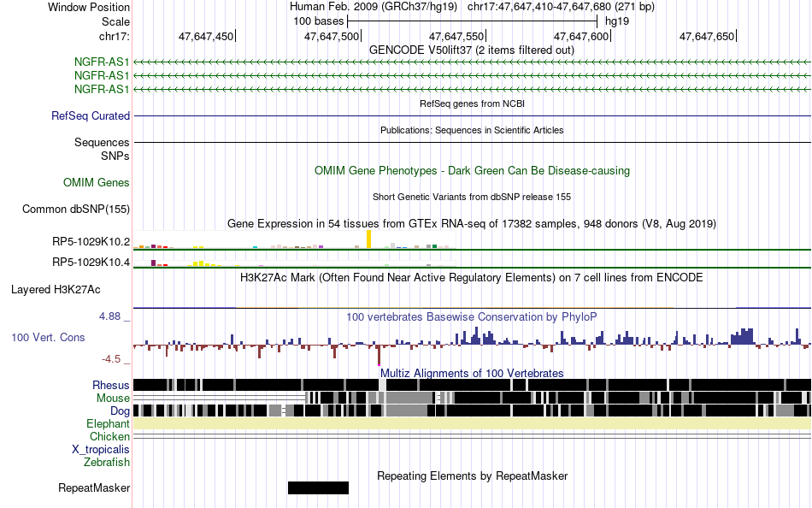Screen dimensions: 812x508
Task: Click the 47,647,500 ruler position
Action: click(332, 36)
